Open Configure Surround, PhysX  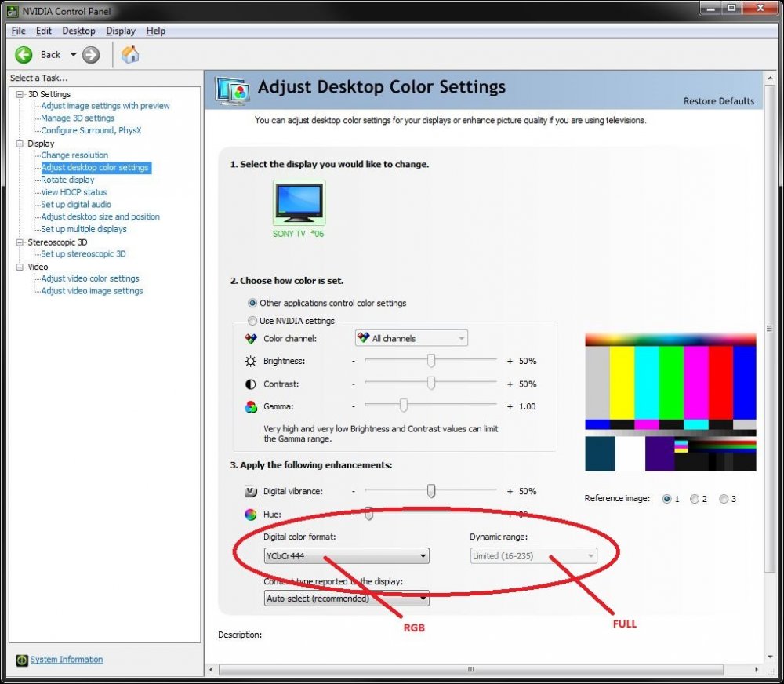(91, 130)
